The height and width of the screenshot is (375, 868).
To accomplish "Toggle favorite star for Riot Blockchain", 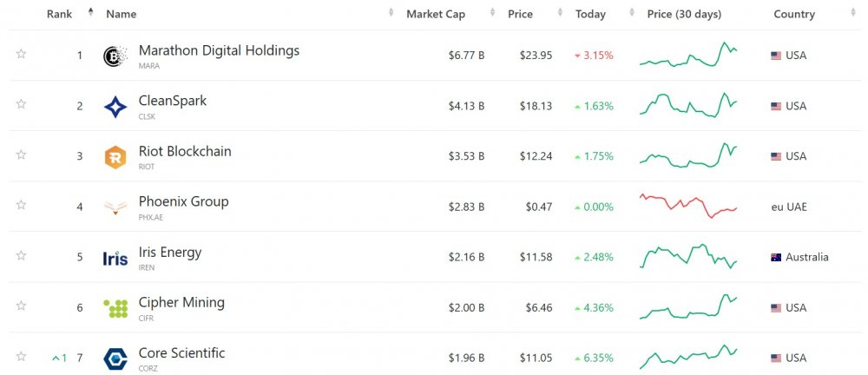I will coord(21,155).
